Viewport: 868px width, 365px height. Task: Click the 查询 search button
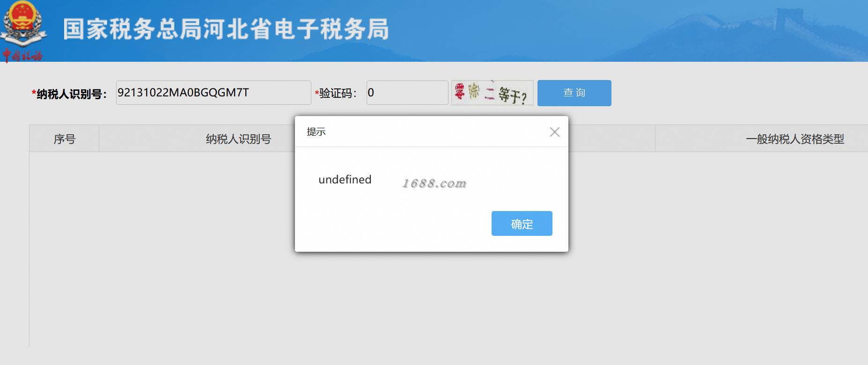[x=574, y=93]
